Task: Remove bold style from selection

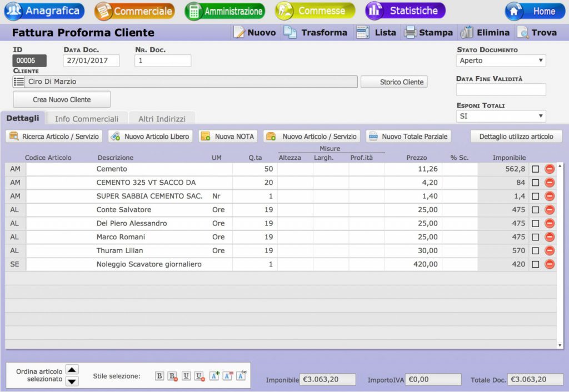Action: tap(173, 376)
